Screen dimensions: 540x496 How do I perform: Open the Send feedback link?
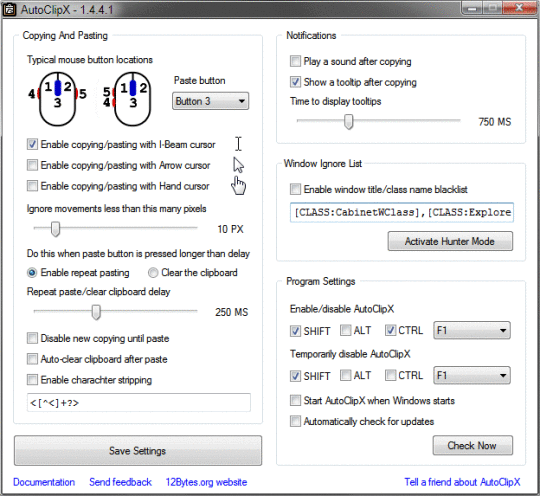pos(121,482)
